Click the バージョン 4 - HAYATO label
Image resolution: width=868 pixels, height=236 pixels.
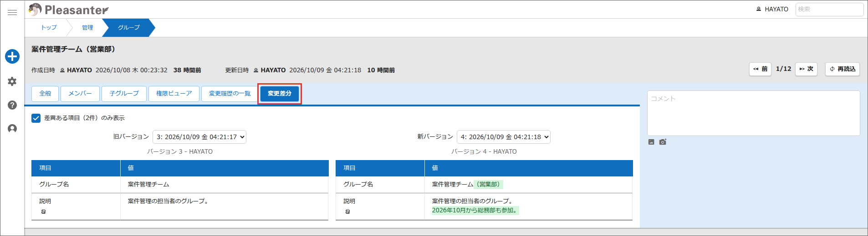(x=484, y=152)
